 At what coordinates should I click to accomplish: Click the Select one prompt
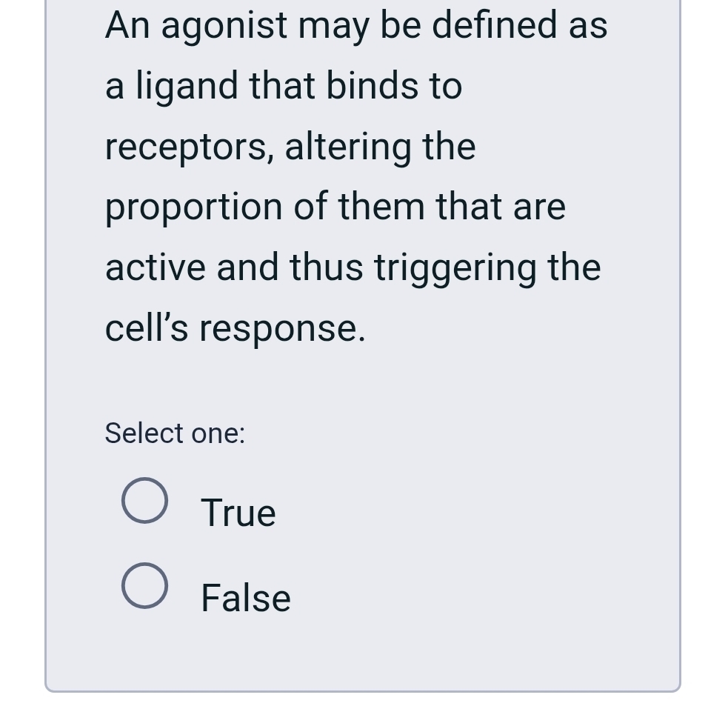tap(174, 433)
